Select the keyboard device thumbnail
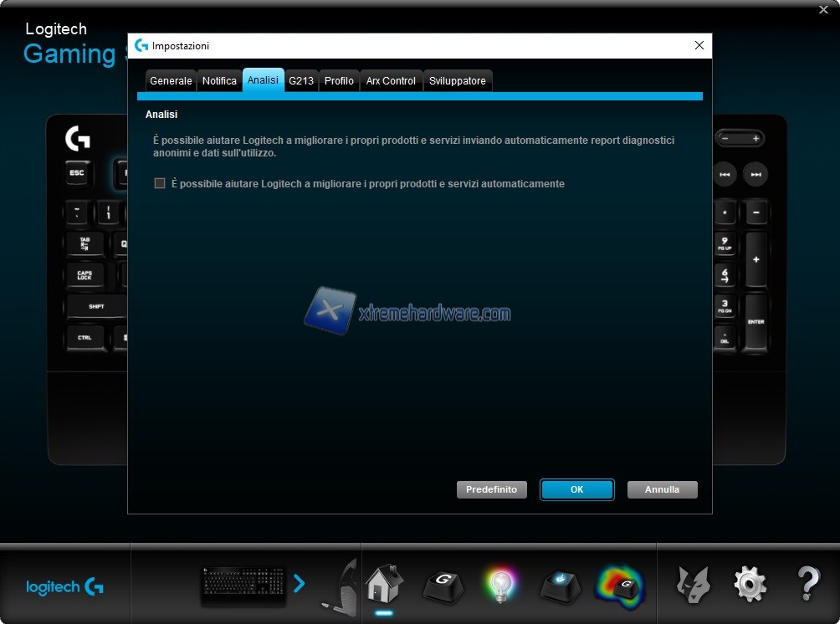840x624 pixels. 243,586
